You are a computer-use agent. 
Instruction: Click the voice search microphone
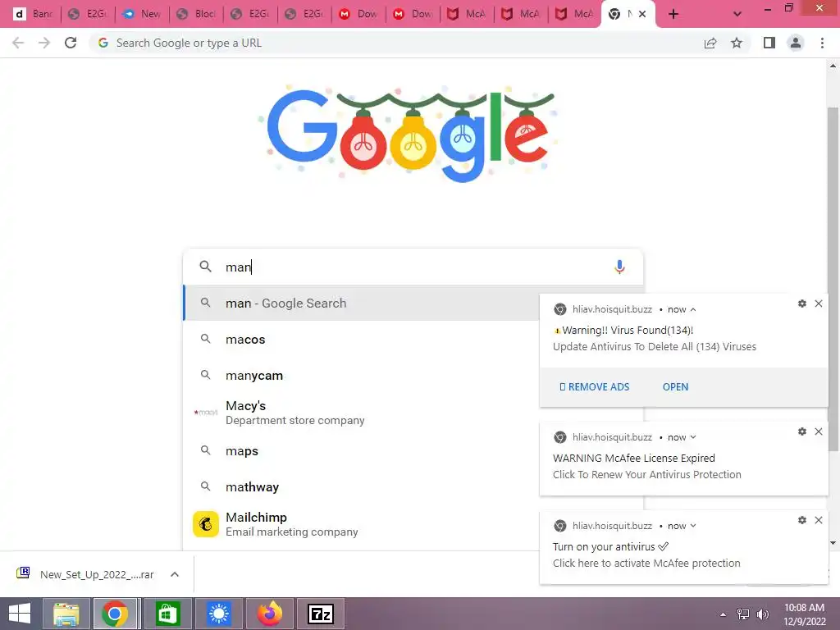point(619,267)
